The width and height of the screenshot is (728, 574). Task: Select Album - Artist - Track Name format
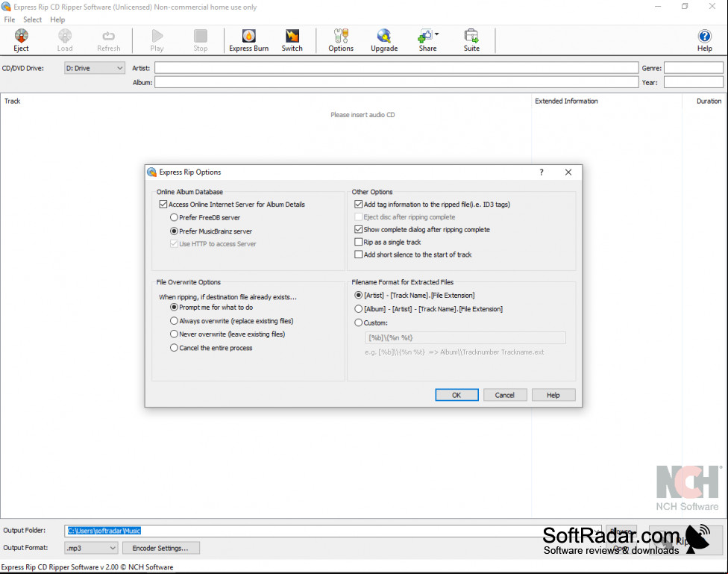(x=359, y=308)
